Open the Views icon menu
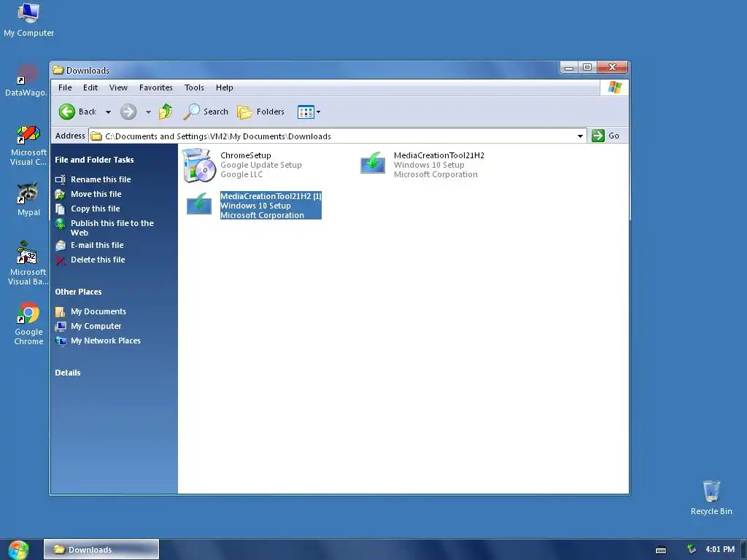 point(309,112)
